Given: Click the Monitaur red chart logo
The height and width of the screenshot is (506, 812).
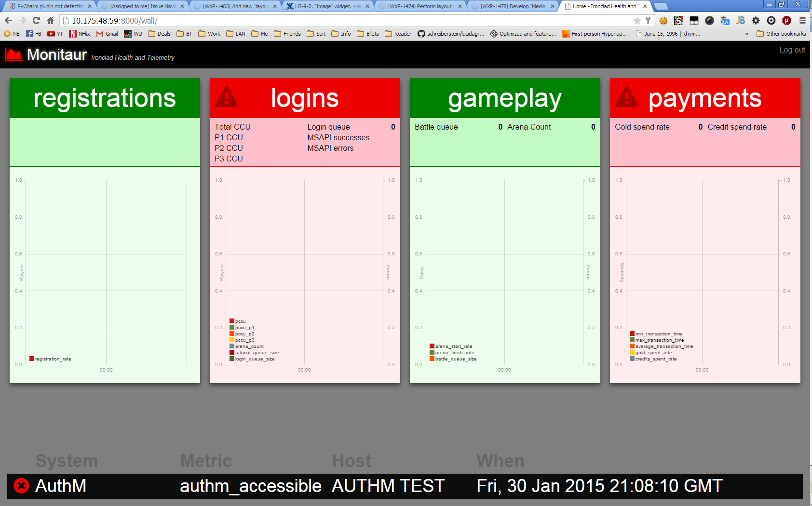Looking at the screenshot, I should pyautogui.click(x=14, y=54).
